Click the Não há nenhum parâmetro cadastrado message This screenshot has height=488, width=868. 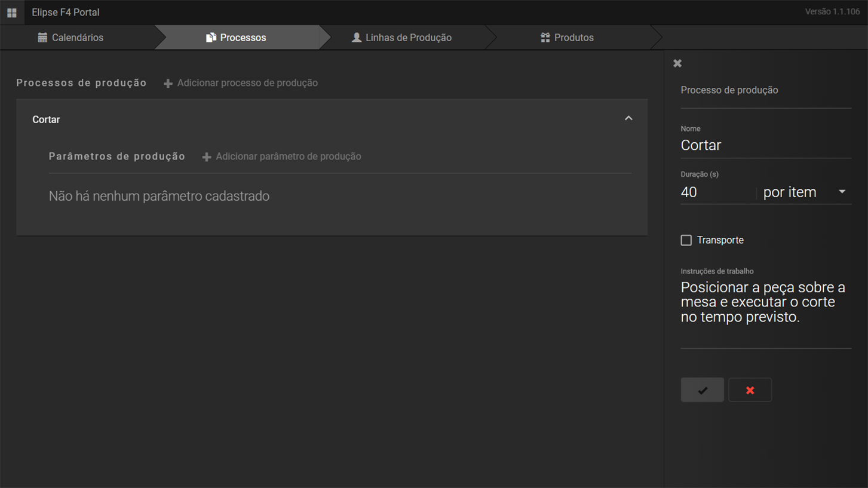[159, 196]
